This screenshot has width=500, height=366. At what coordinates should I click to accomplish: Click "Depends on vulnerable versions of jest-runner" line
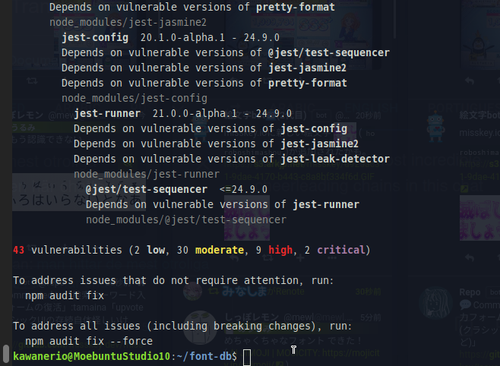click(x=222, y=205)
